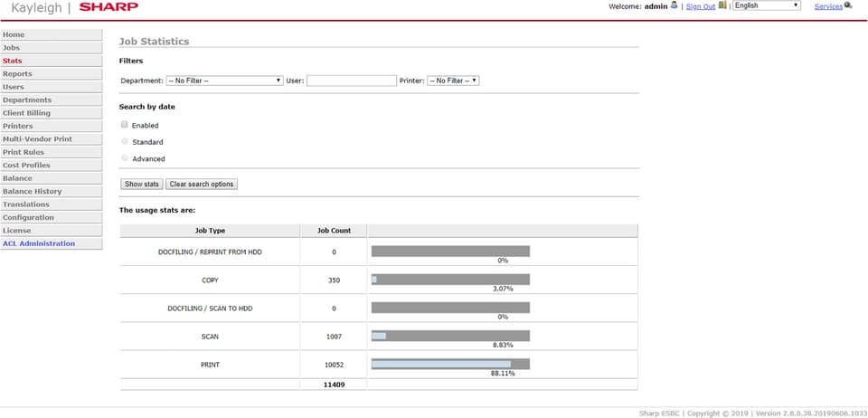Open the English language dropdown
The height and width of the screenshot is (418, 868).
766,5
